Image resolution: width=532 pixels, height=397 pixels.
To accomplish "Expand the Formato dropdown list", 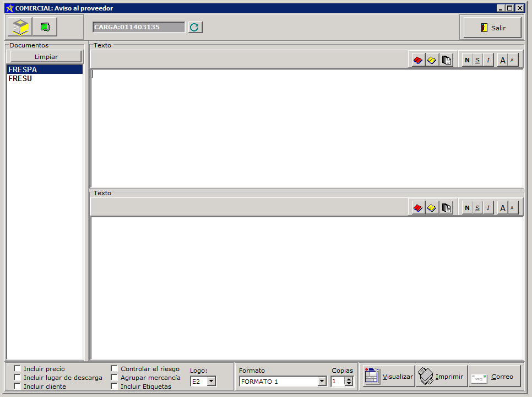I will (322, 382).
